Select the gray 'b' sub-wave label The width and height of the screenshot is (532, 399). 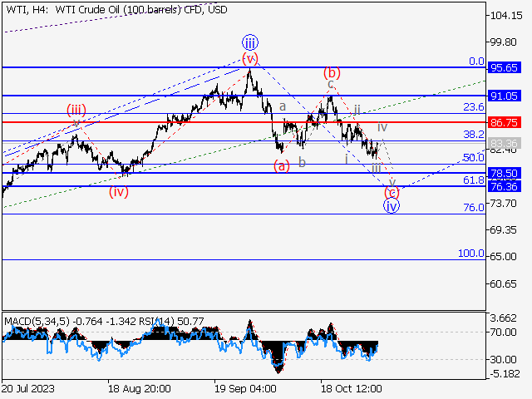point(302,163)
